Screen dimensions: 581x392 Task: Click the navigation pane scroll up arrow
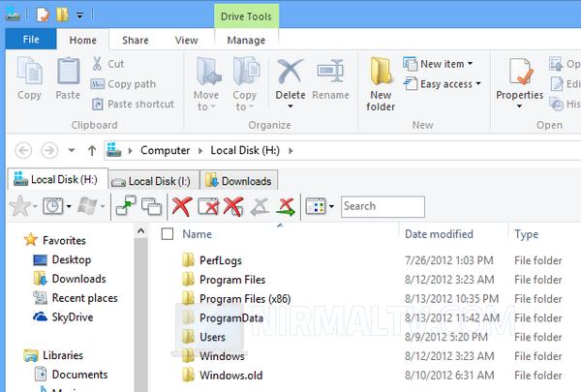pyautogui.click(x=140, y=231)
